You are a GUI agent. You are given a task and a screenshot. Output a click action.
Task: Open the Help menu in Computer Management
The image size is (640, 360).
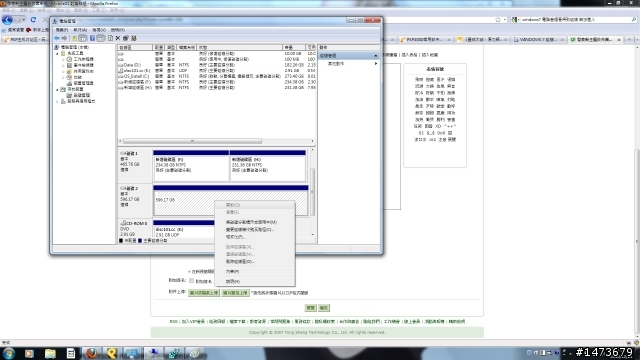pyautogui.click(x=118, y=30)
